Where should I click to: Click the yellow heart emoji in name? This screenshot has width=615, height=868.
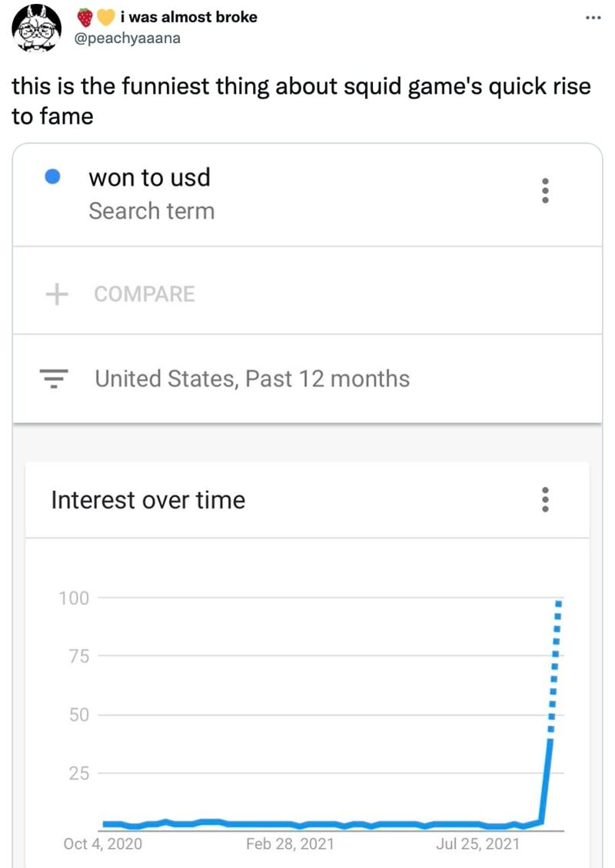(x=105, y=17)
